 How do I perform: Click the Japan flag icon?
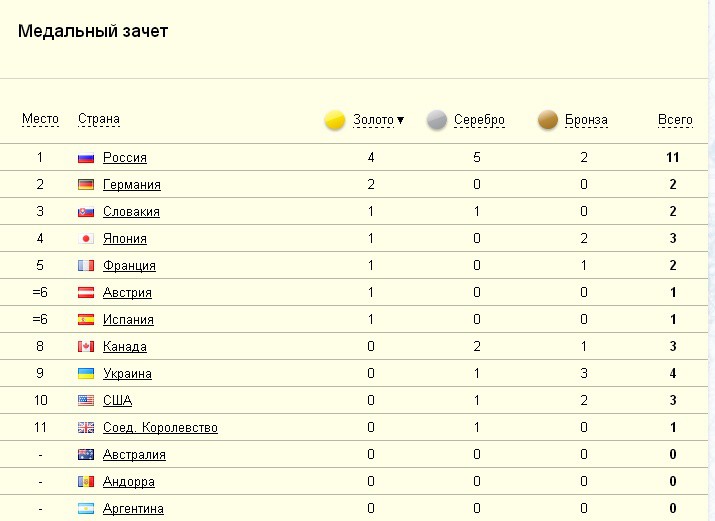click(x=85, y=239)
